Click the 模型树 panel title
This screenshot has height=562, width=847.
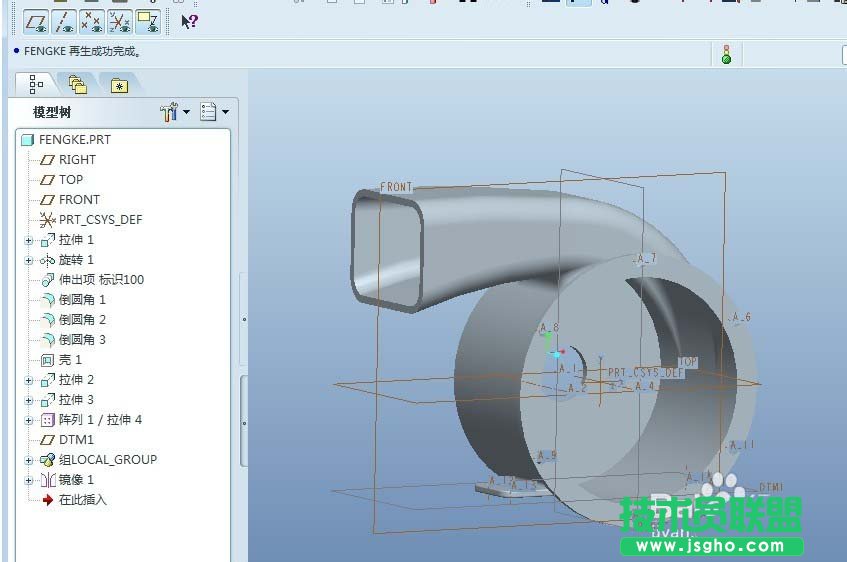[x=52, y=112]
